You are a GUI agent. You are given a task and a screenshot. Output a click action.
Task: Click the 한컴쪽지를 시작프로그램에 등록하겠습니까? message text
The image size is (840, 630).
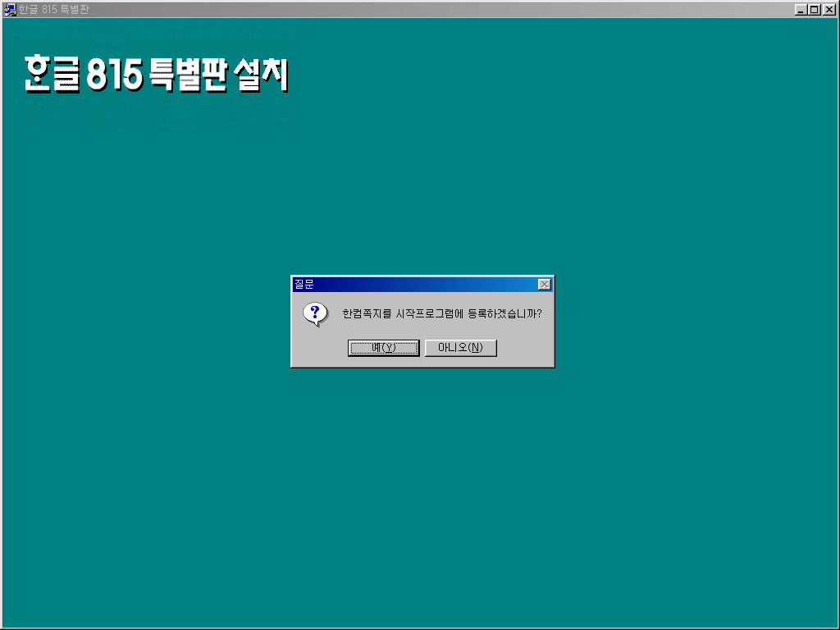tap(442, 314)
